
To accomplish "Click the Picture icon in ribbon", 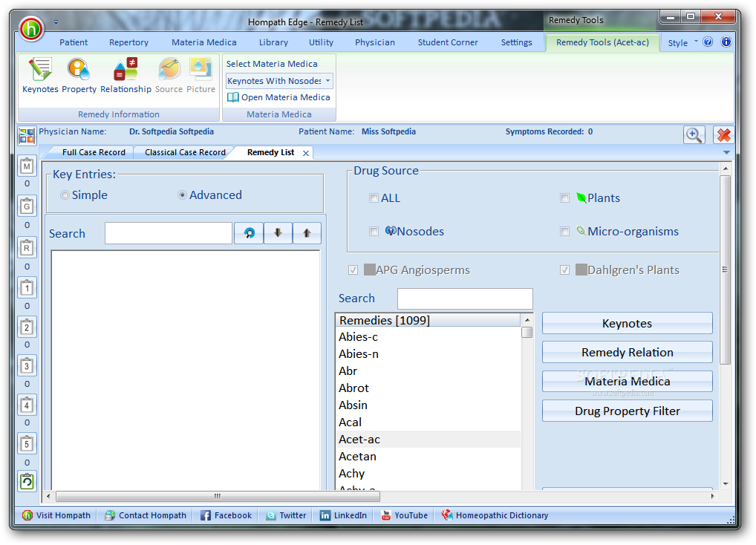I will (201, 75).
